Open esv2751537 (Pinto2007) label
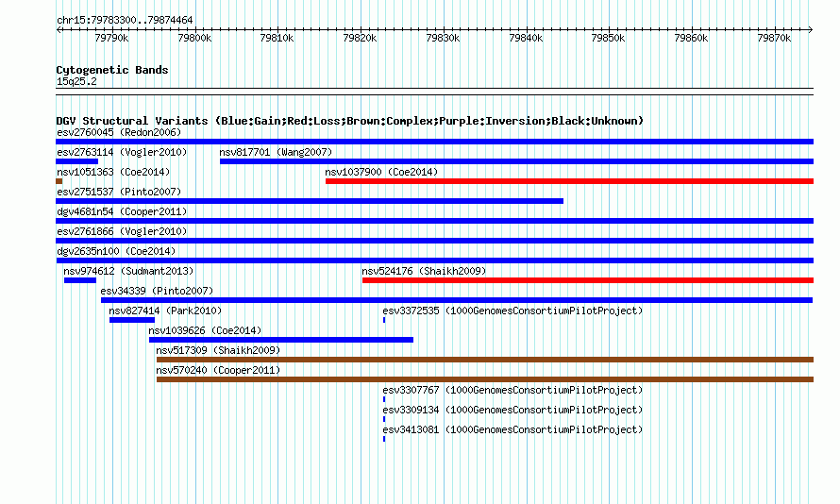 pos(119,192)
